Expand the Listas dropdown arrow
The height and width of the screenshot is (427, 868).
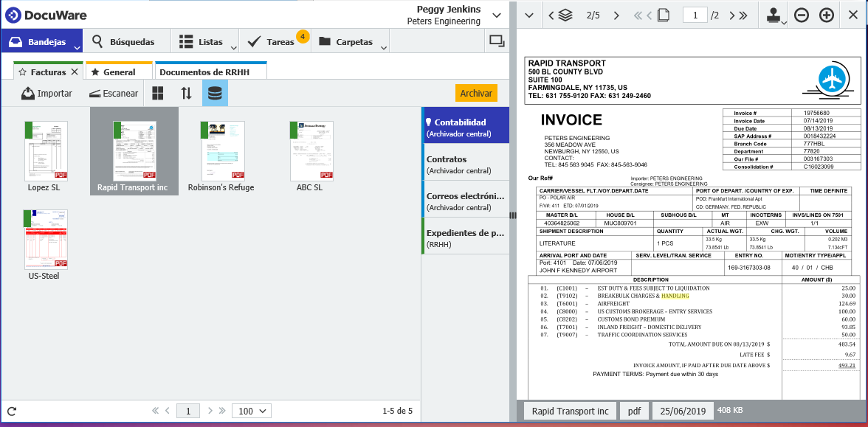(234, 47)
